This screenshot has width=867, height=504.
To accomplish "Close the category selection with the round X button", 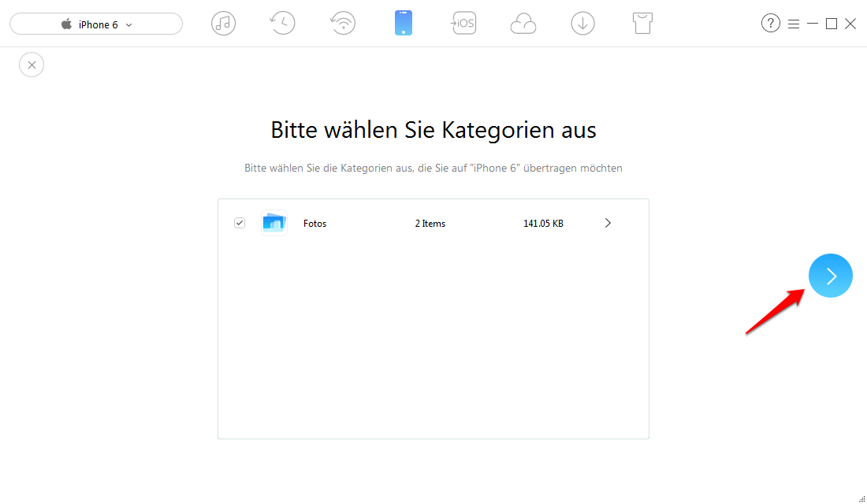I will (32, 65).
